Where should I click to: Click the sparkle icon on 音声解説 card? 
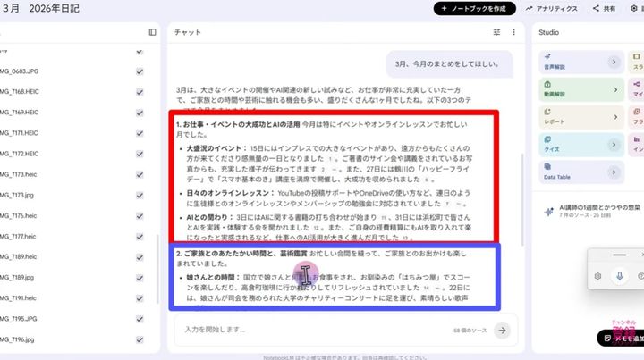(x=547, y=56)
